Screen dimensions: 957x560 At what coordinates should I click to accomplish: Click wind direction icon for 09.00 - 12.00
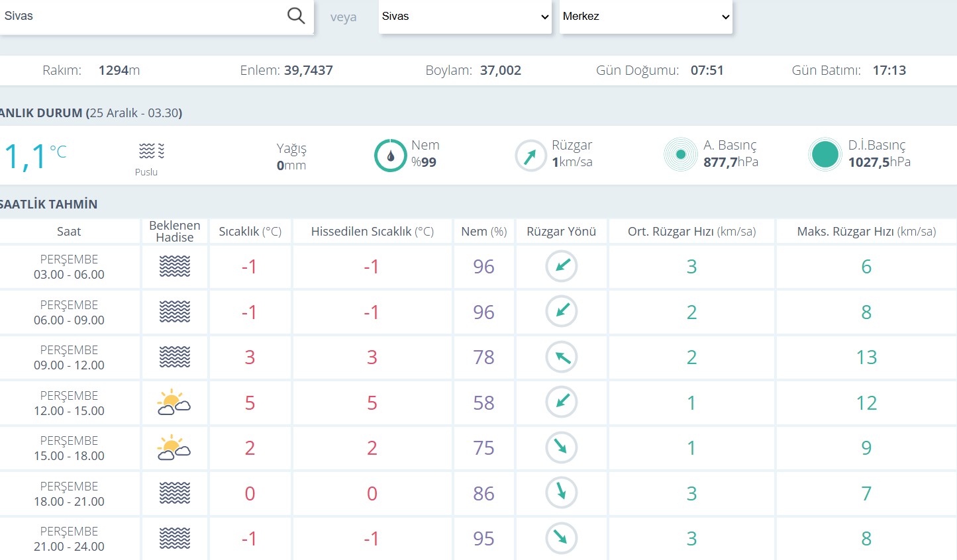(x=562, y=357)
